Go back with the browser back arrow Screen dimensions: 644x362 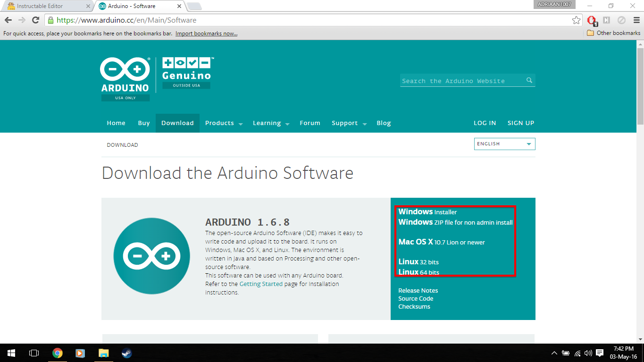click(x=8, y=20)
